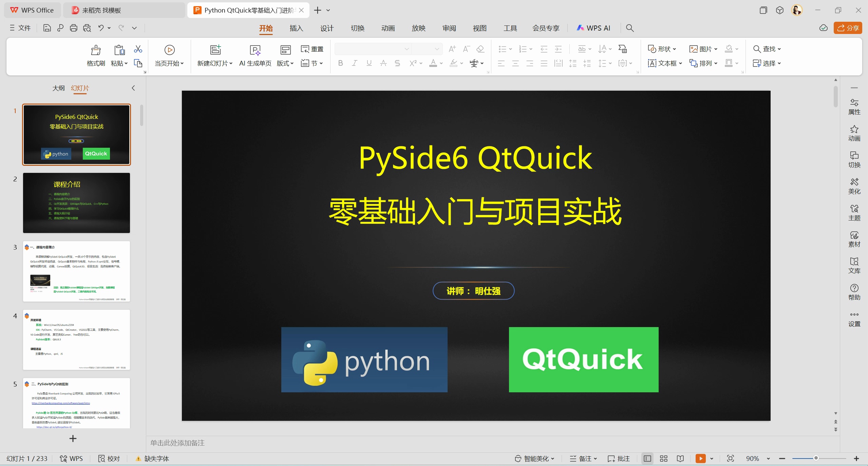868x466 pixels.
Task: Create a new slide with 新建幻灯片
Action: click(214, 55)
